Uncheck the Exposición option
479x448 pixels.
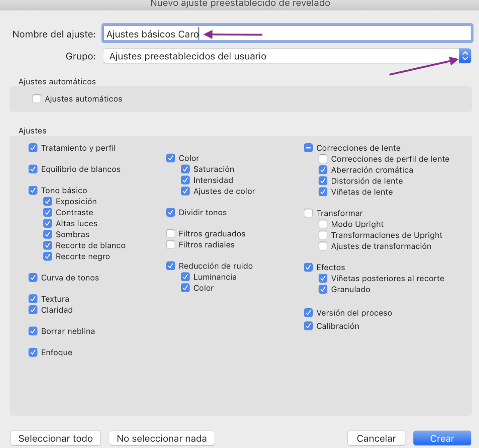point(48,201)
